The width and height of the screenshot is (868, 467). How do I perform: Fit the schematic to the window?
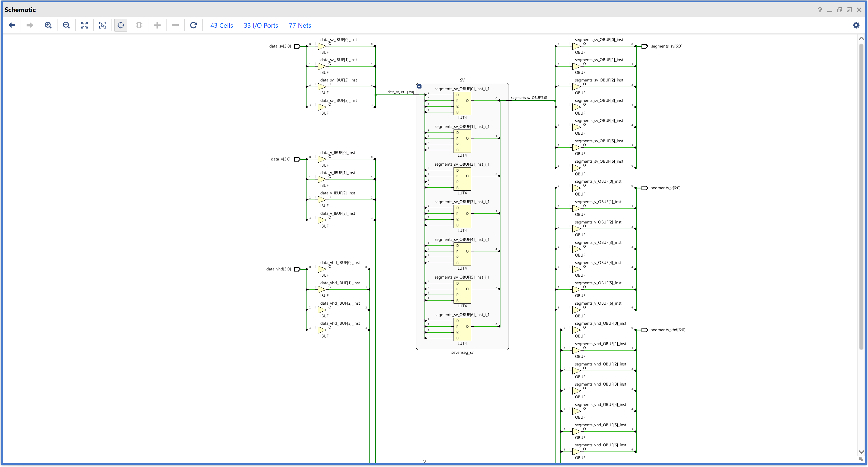click(x=85, y=25)
